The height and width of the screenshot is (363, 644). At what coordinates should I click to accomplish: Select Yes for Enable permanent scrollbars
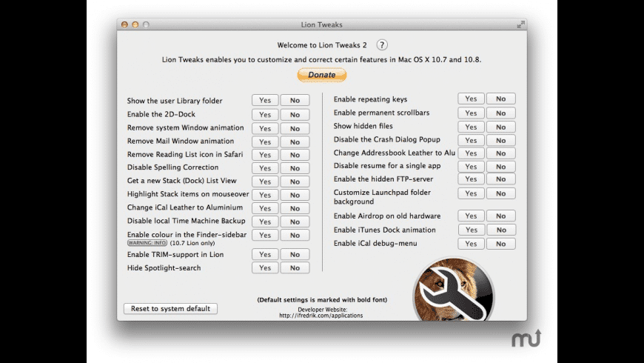coord(471,113)
